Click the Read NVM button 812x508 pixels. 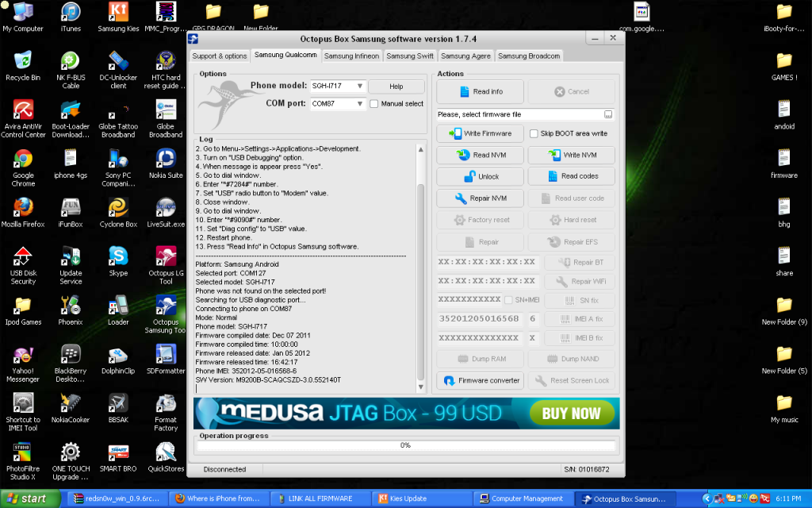click(x=480, y=155)
